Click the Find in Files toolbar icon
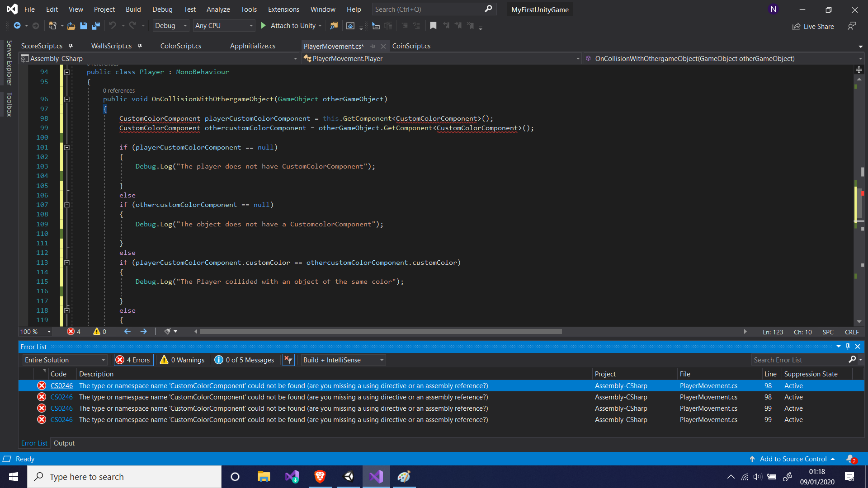The height and width of the screenshot is (488, 868). click(334, 26)
